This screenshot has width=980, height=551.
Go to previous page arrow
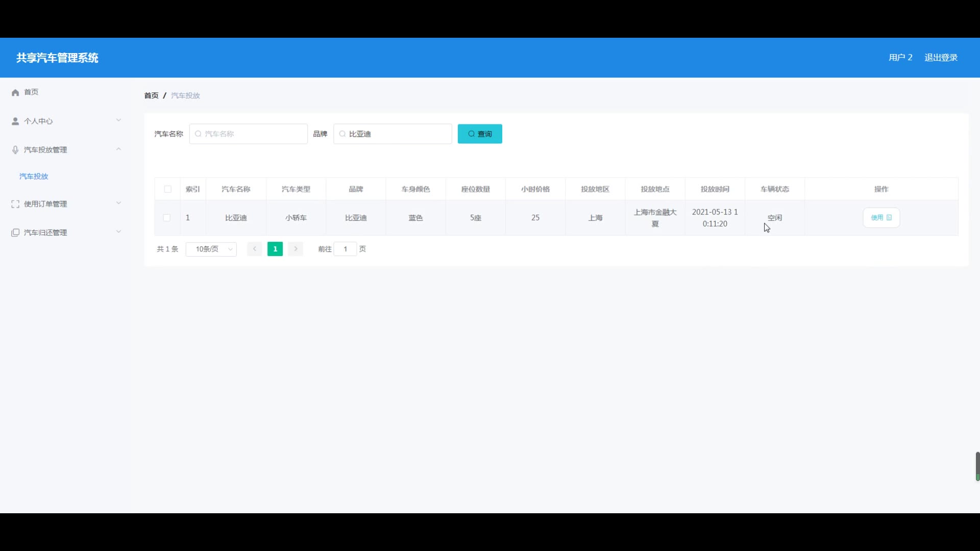point(254,249)
